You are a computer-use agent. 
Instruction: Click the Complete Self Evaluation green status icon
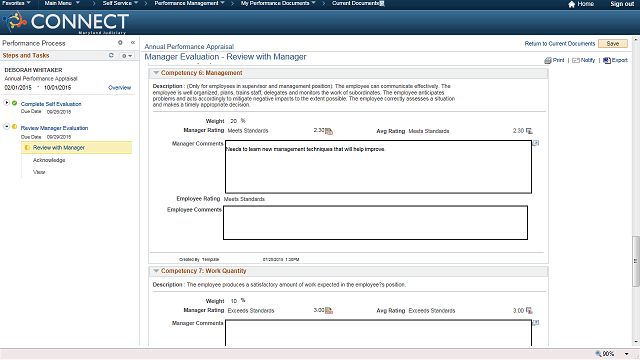click(x=15, y=103)
